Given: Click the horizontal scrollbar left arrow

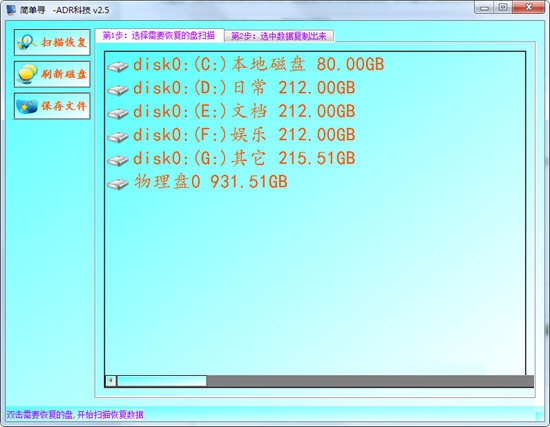Looking at the screenshot, I should coord(111,381).
